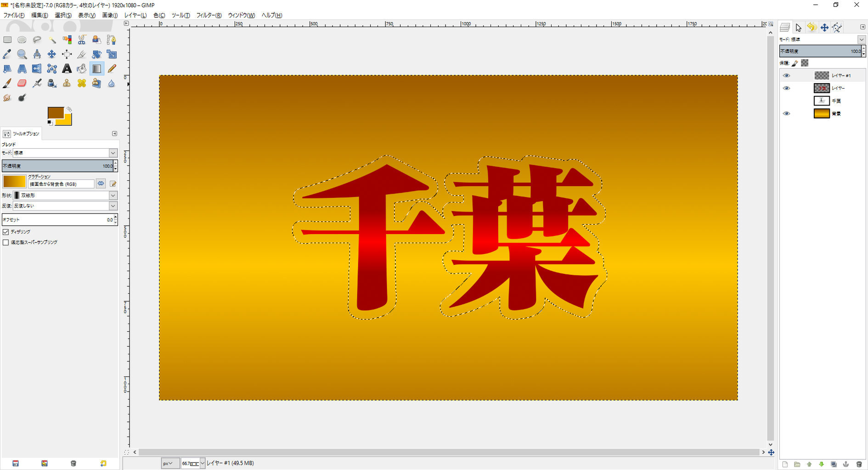This screenshot has height=470, width=868.
Task: Click the background yellow color swatch
Action: pyautogui.click(x=67, y=121)
